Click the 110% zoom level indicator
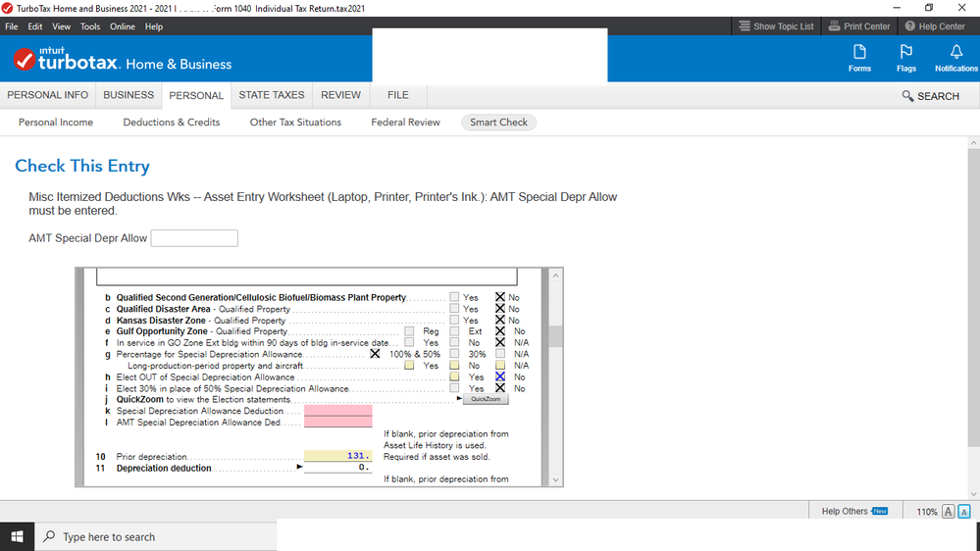This screenshot has height=551, width=980. click(x=926, y=512)
